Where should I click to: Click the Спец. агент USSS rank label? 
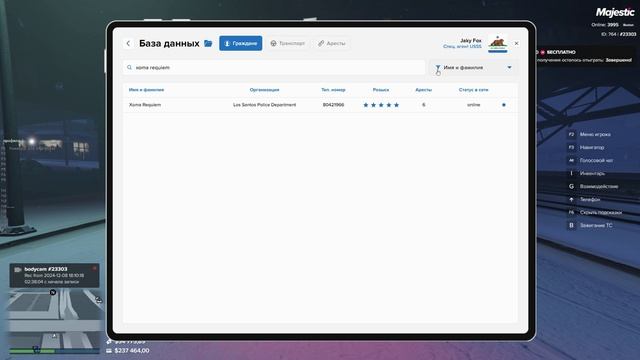[x=462, y=47]
